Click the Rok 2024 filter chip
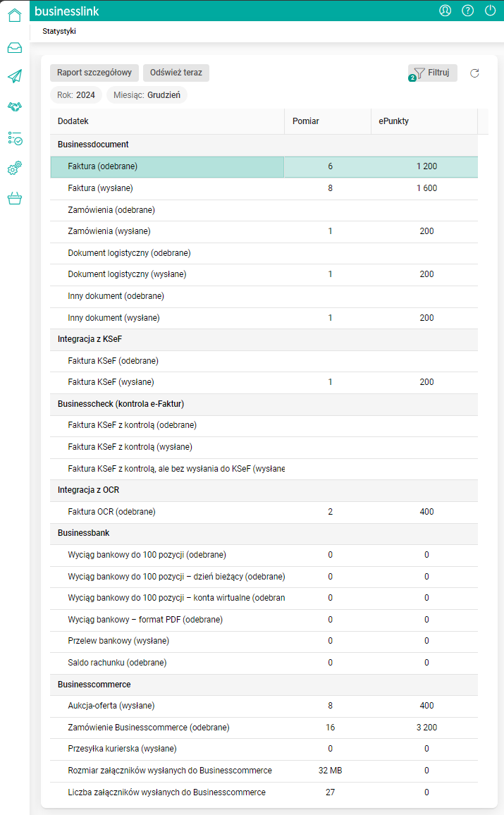This screenshot has height=815, width=504. click(76, 95)
